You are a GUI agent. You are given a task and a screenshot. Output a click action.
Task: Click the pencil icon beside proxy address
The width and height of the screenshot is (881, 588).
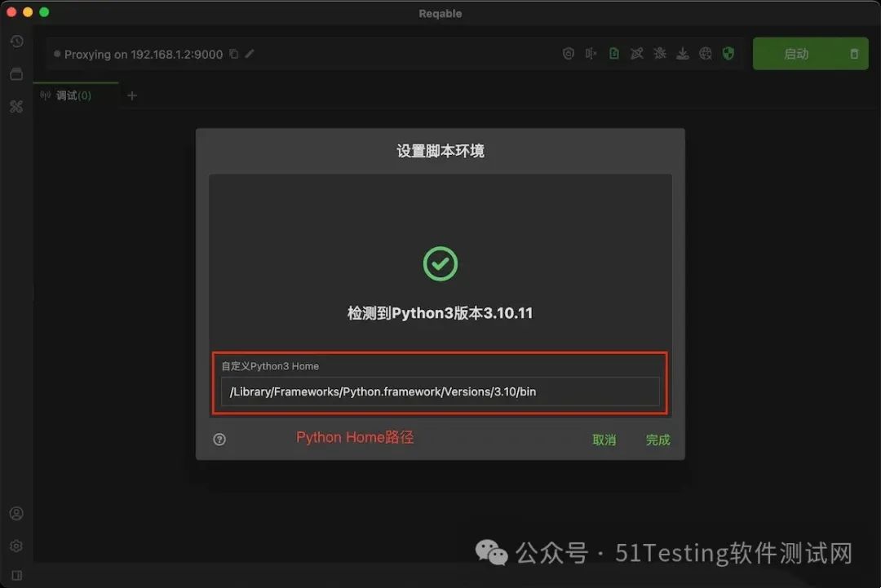250,54
